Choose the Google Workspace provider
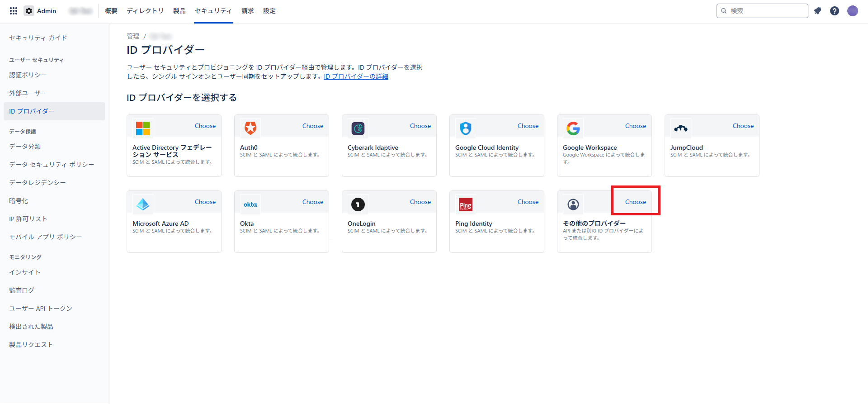The width and height of the screenshot is (868, 404). coord(636,126)
